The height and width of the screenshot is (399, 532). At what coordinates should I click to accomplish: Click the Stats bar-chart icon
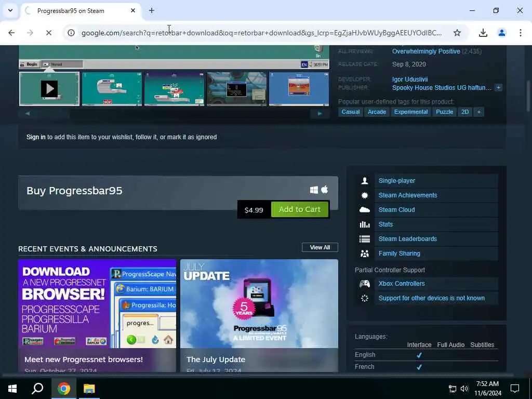click(x=365, y=224)
